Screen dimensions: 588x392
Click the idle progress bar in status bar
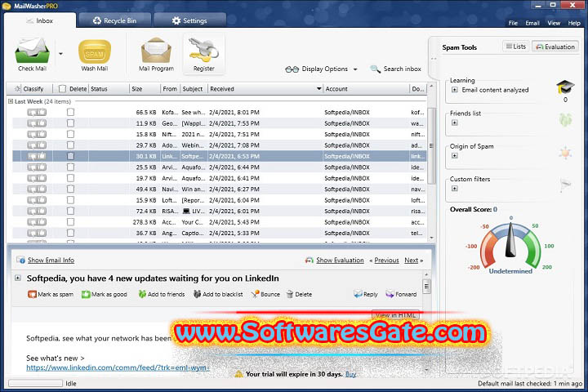pos(35,383)
